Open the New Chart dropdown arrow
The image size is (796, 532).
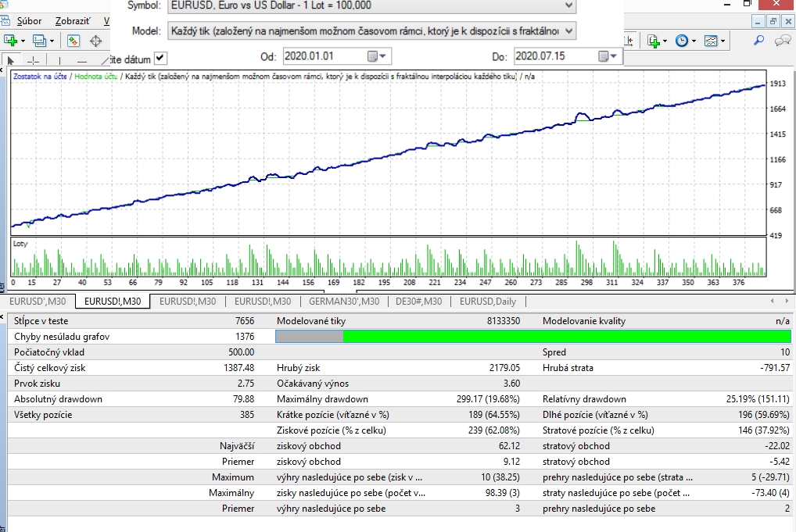point(23,41)
